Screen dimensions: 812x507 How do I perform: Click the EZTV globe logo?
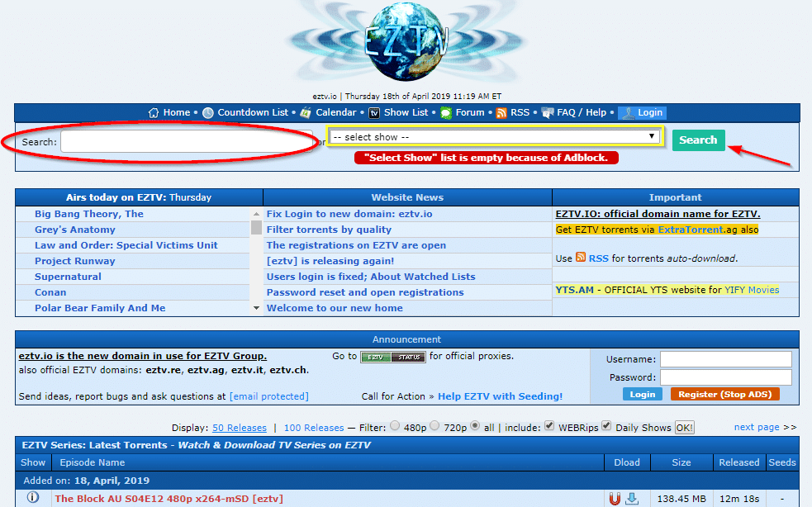(406, 41)
